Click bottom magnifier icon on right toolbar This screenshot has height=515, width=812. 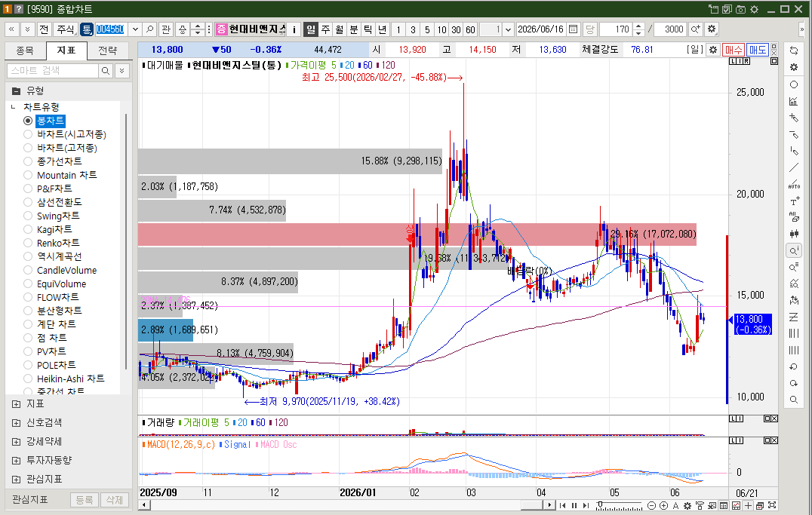tap(793, 400)
